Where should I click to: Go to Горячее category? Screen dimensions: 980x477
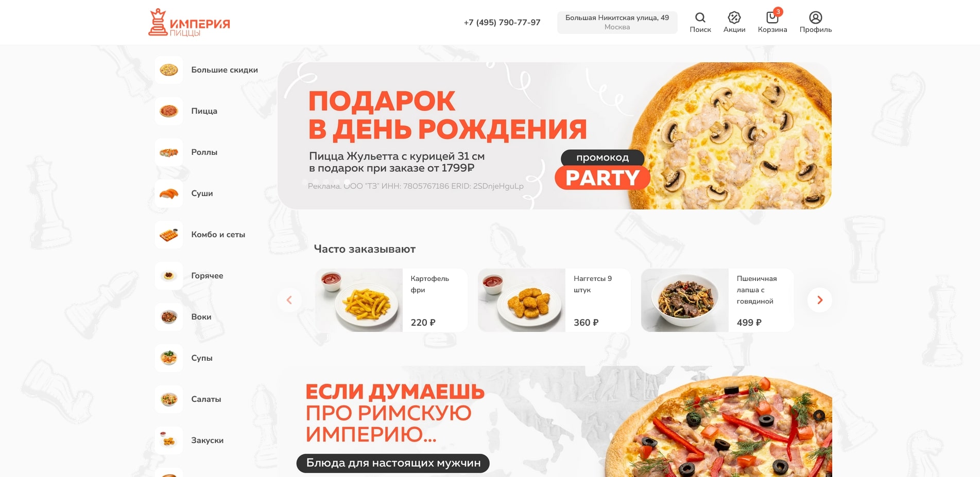[207, 276]
